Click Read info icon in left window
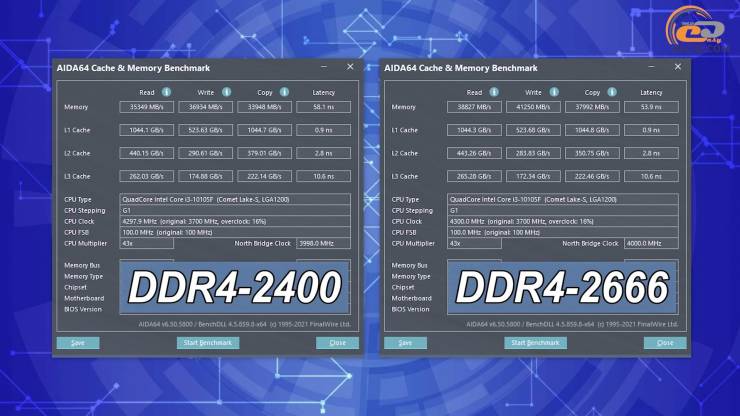The width and height of the screenshot is (740, 416). 167,92
